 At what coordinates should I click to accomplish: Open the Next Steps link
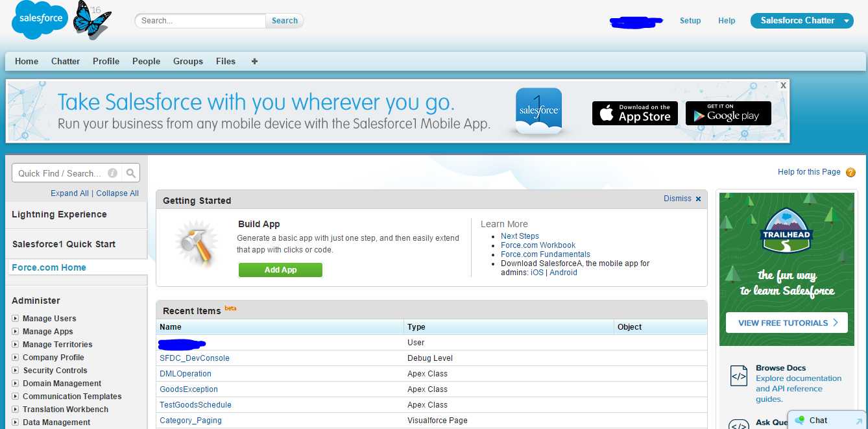[520, 236]
